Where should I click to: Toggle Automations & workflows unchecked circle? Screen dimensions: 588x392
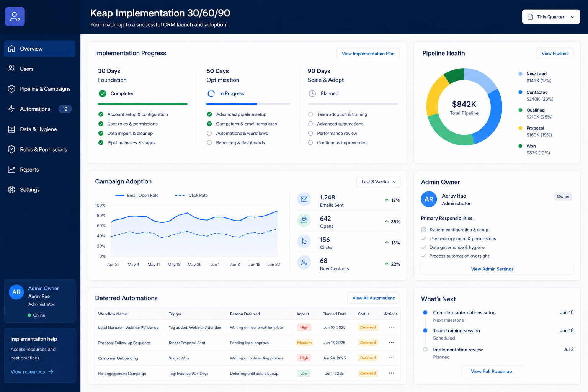(209, 133)
